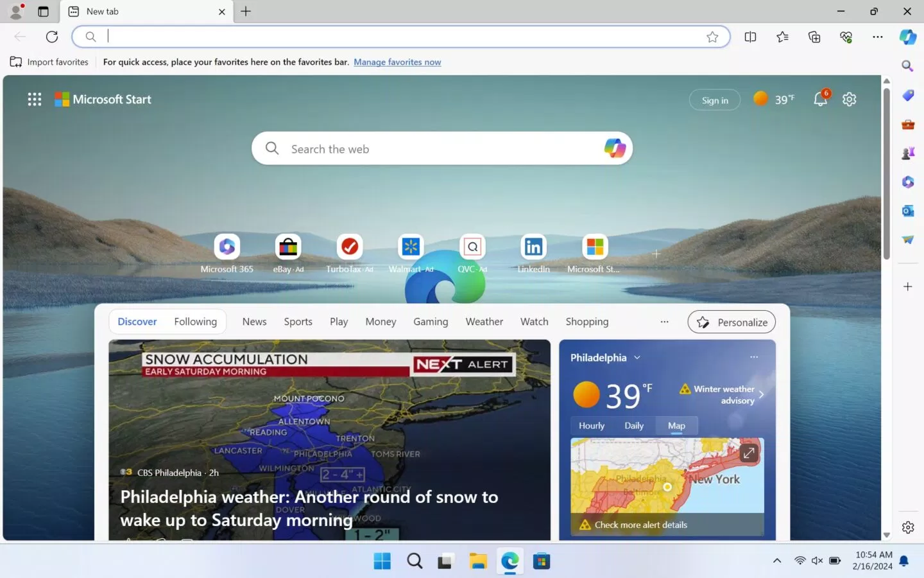
Task: Open the Play tab
Action: (x=339, y=322)
